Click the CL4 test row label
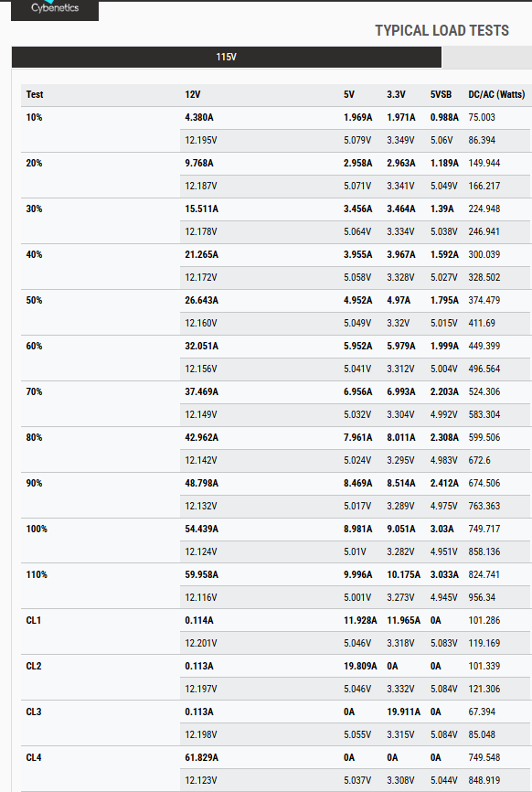The height and width of the screenshot is (792, 532). coord(33,757)
